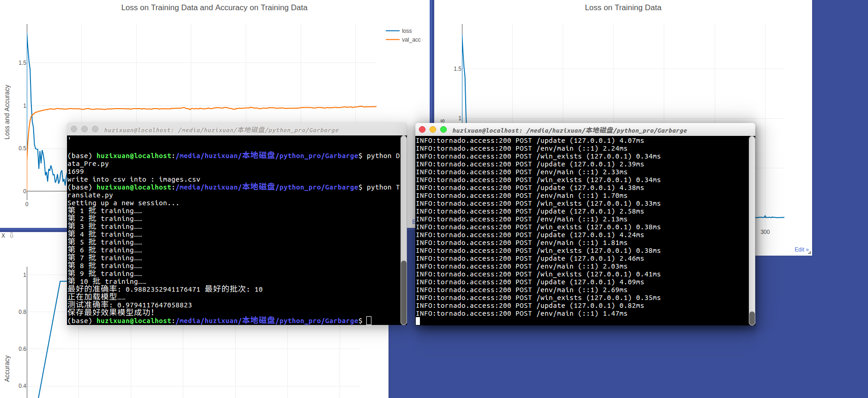868x398 pixels.
Task: Close the Accuracy plot pane with its X
Action: (x=3, y=236)
